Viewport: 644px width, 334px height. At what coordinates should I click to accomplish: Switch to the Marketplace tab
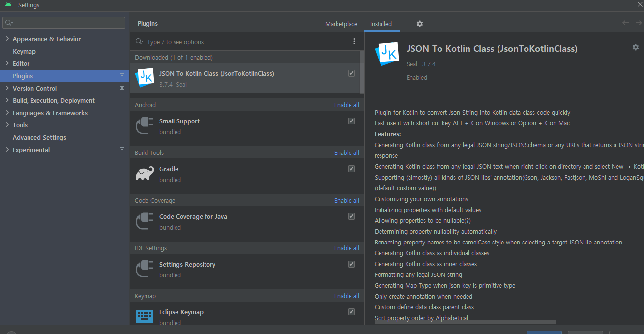(x=341, y=24)
